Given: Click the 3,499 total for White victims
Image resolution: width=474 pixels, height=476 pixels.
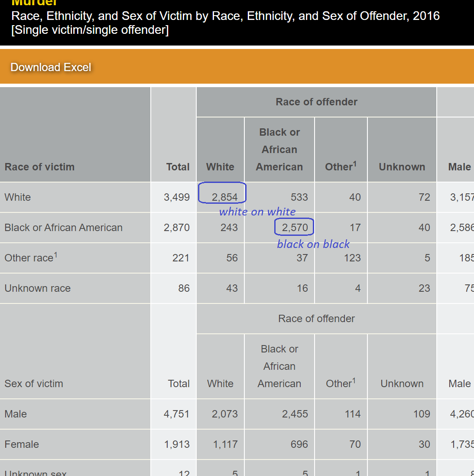Looking at the screenshot, I should [x=177, y=197].
